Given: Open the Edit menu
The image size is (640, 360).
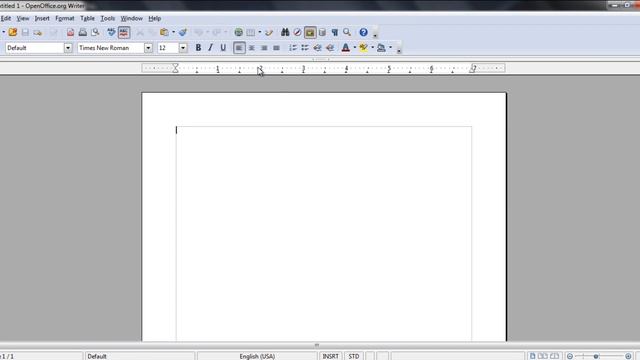Looking at the screenshot, I should 6,18.
